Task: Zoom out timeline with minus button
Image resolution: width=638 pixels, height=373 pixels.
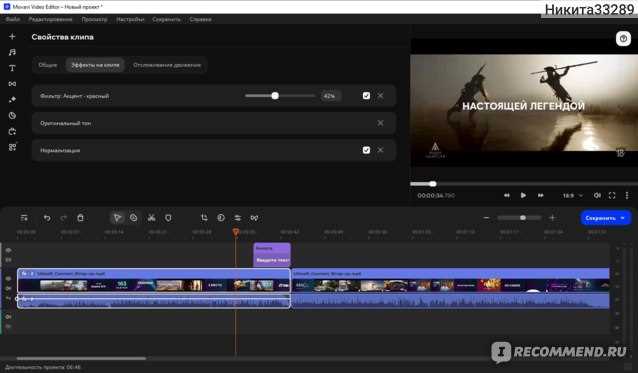Action: 486,218
